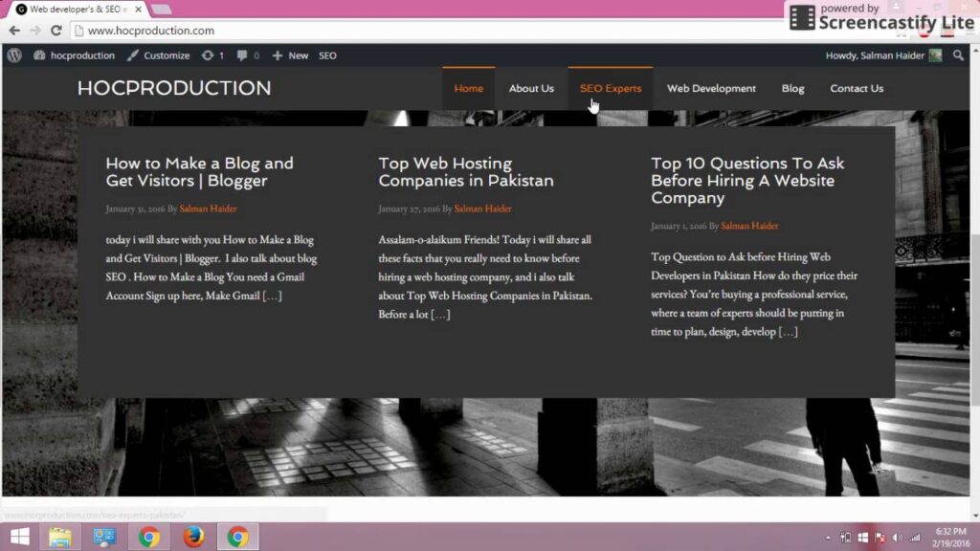
Task: Click the scrollbar down arrow
Action: 975,516
